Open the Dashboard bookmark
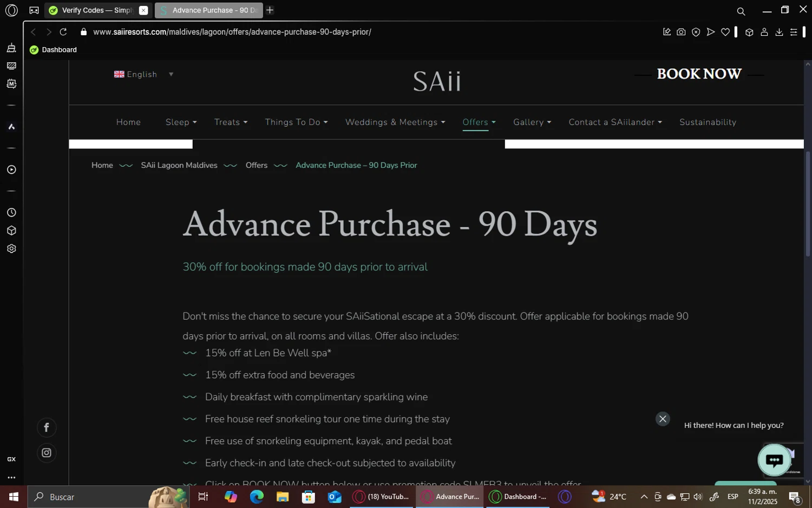This screenshot has width=812, height=508. [x=53, y=50]
